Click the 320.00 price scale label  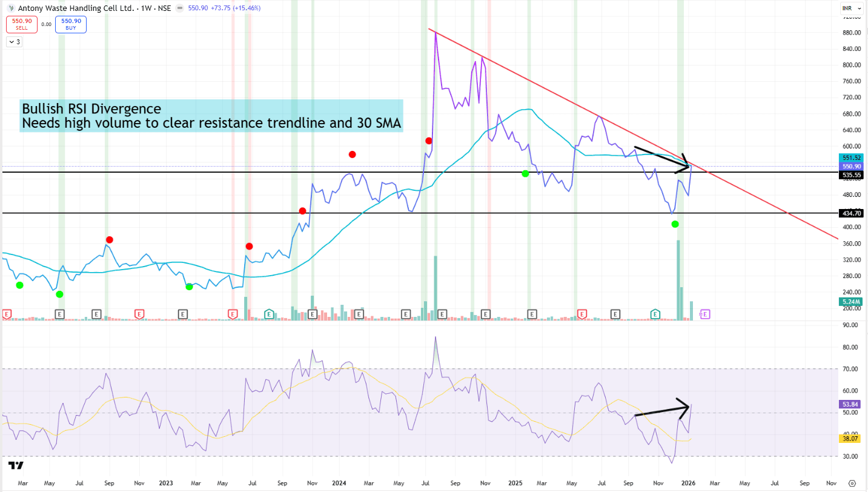coord(850,259)
